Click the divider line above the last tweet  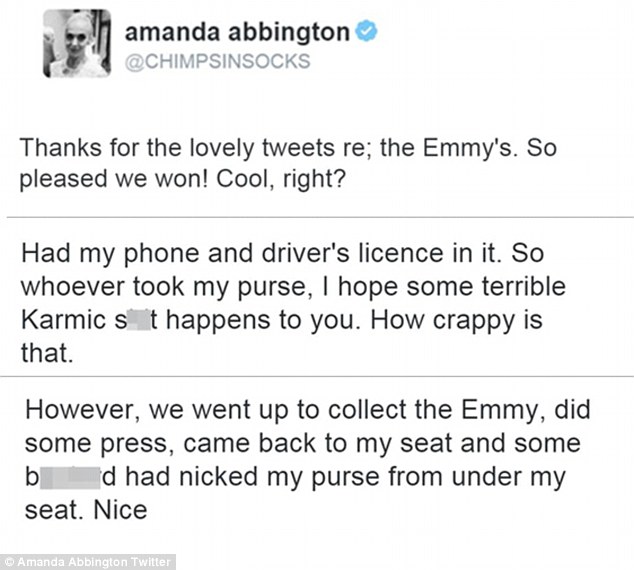tap(317, 376)
